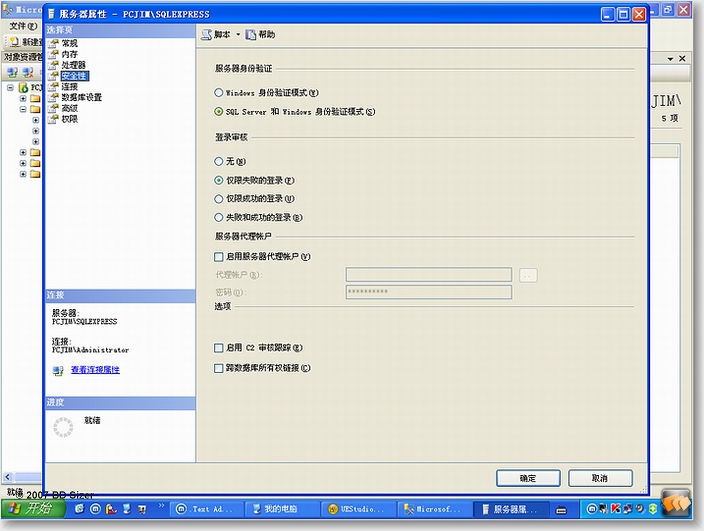
Task: Open the 权限 (Permissions) page
Action: click(x=68, y=119)
